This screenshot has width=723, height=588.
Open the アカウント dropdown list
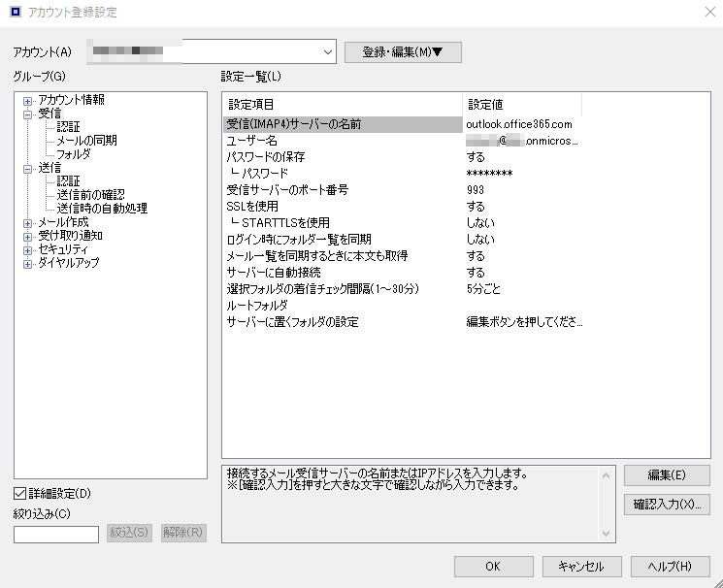pos(327,52)
